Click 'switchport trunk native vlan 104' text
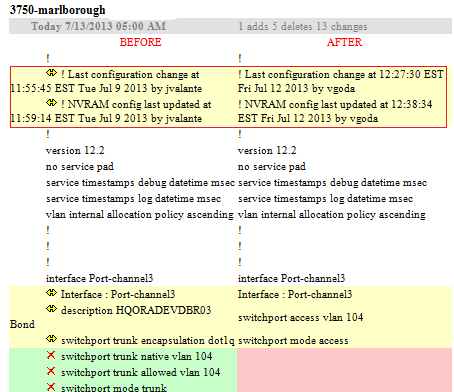 (137, 357)
